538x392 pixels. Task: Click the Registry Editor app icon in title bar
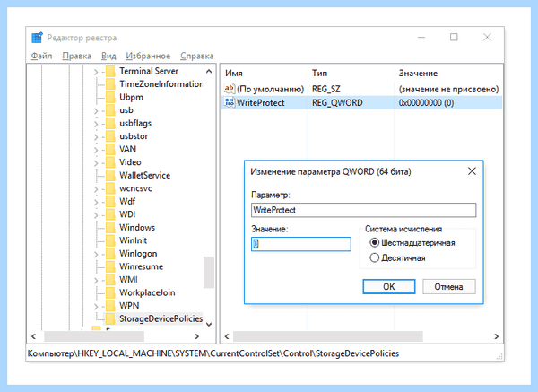[37, 38]
